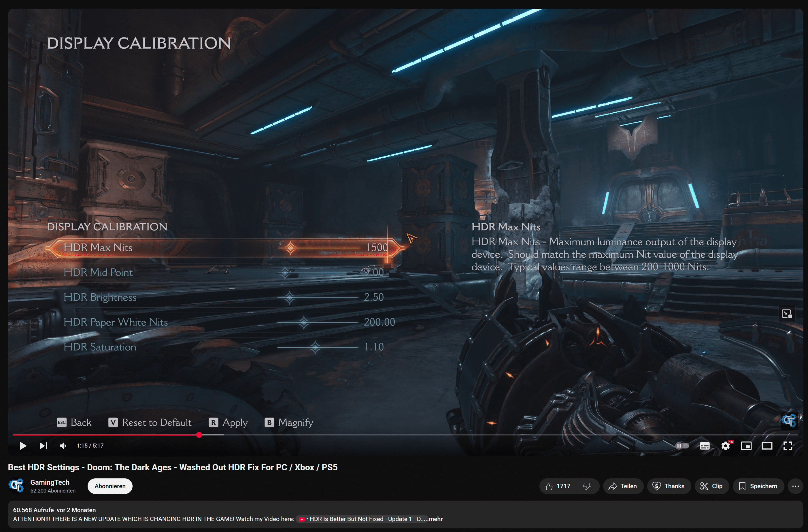
Task: Dislike the video
Action: tap(587, 486)
